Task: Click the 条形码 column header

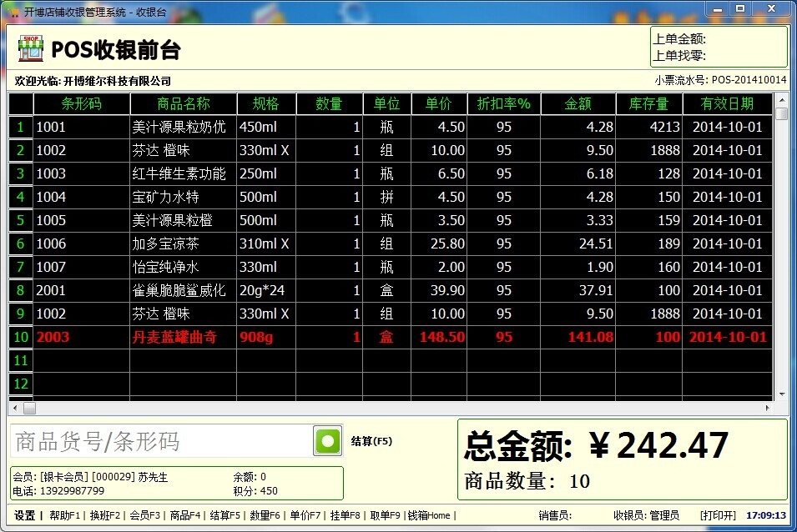Action: pos(81,104)
